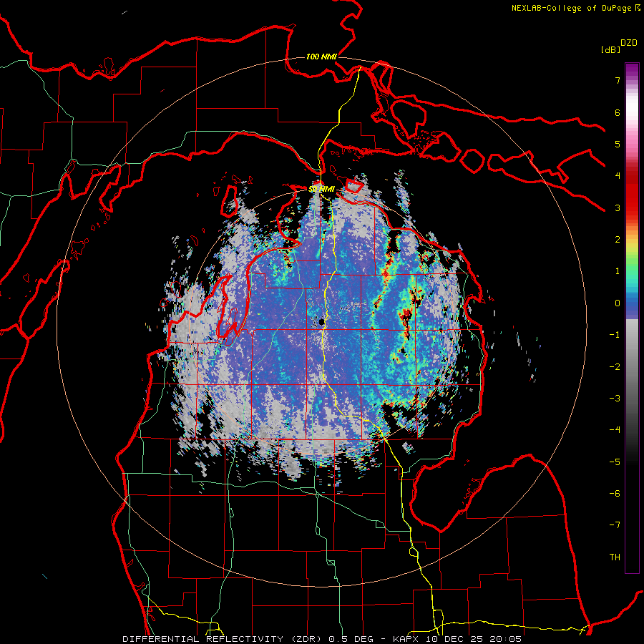Click the 2 value on color scale

click(x=618, y=240)
